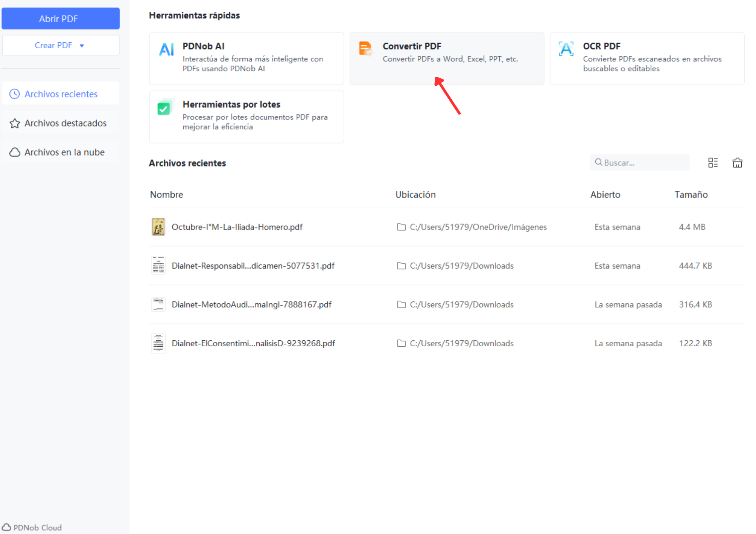The image size is (756, 534).
Task: Click the 122.2 KB size value
Action: click(x=696, y=343)
